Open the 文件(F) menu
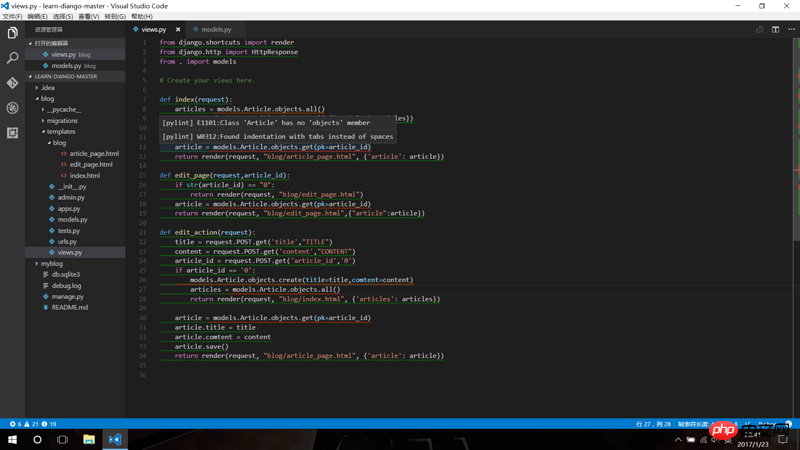Screen dimensions: 800x450 click(12, 17)
